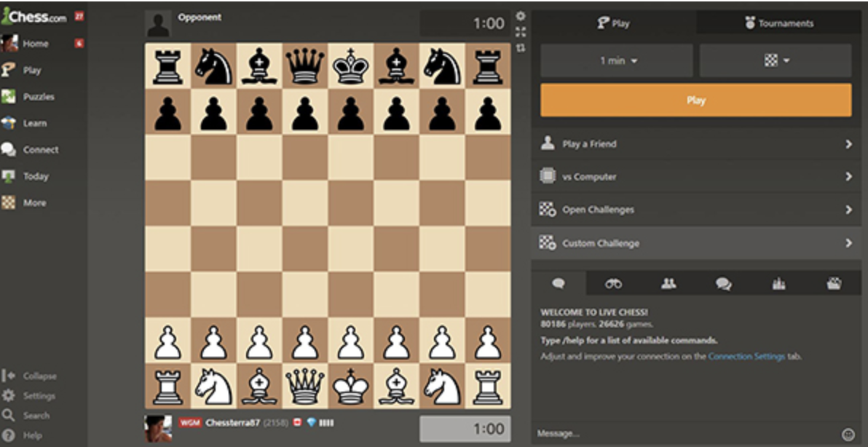Expand the Custom Challenge option
The height and width of the screenshot is (447, 868).
pos(695,243)
